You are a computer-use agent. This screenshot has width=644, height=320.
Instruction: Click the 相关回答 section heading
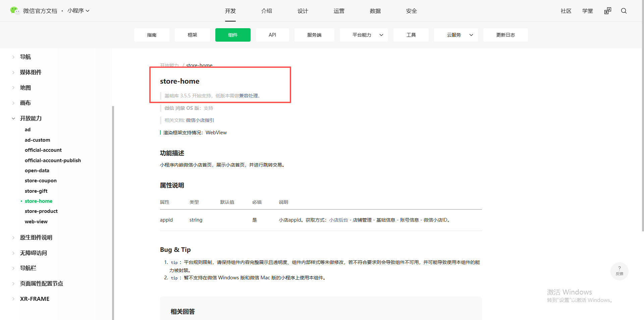click(183, 312)
